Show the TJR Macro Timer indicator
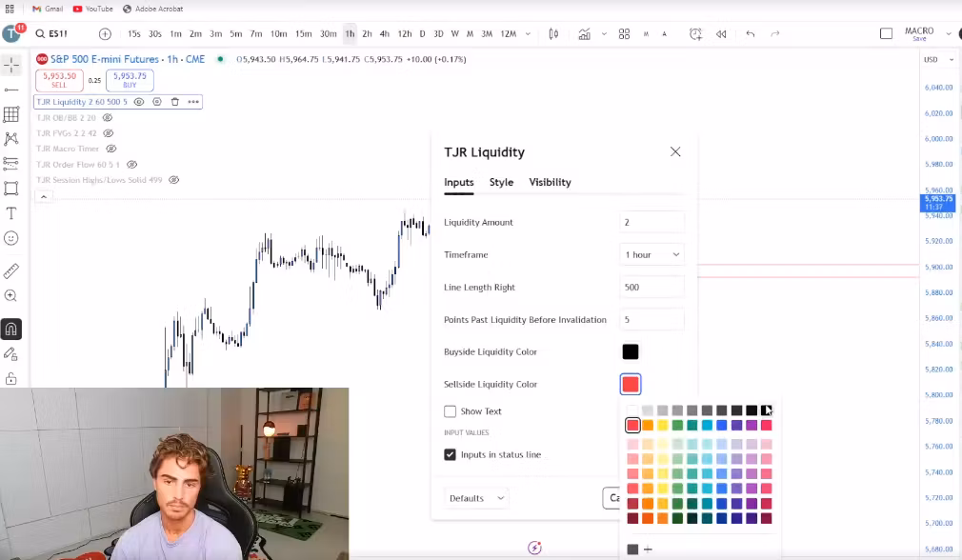This screenshot has height=560, width=962. 111,149
